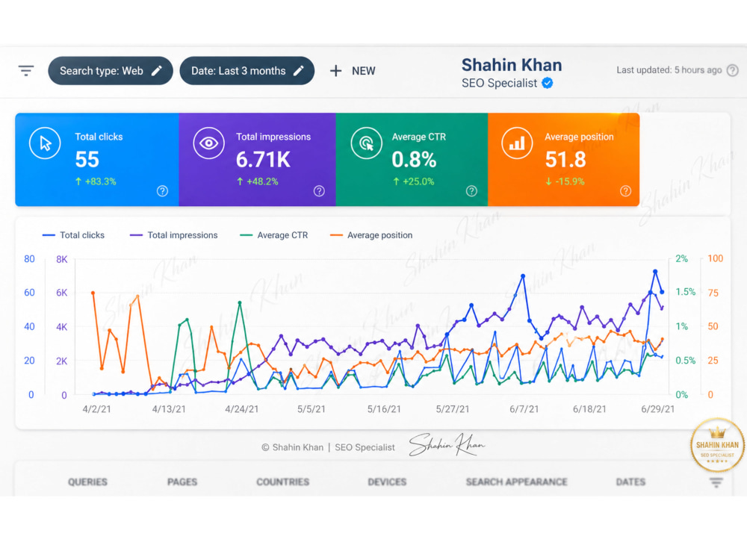Screen dimensions: 747x560
Task: Click the -15.9% change under Average position
Action: (565, 181)
